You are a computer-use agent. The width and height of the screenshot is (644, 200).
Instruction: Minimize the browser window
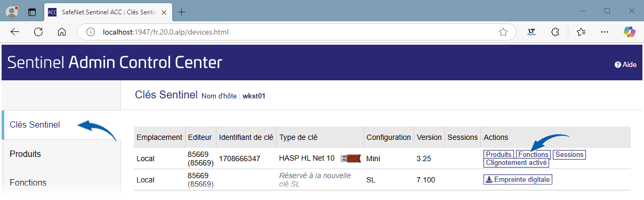pyautogui.click(x=582, y=11)
